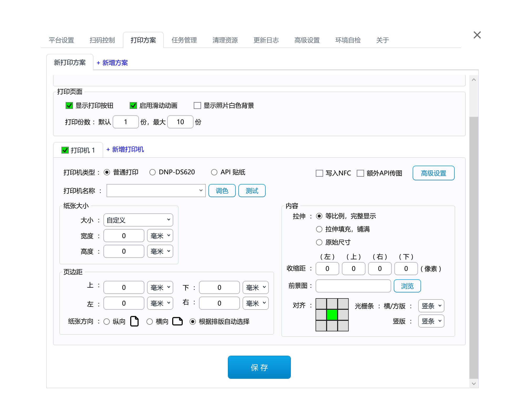Open the paper size 自定义 dropdown

138,220
